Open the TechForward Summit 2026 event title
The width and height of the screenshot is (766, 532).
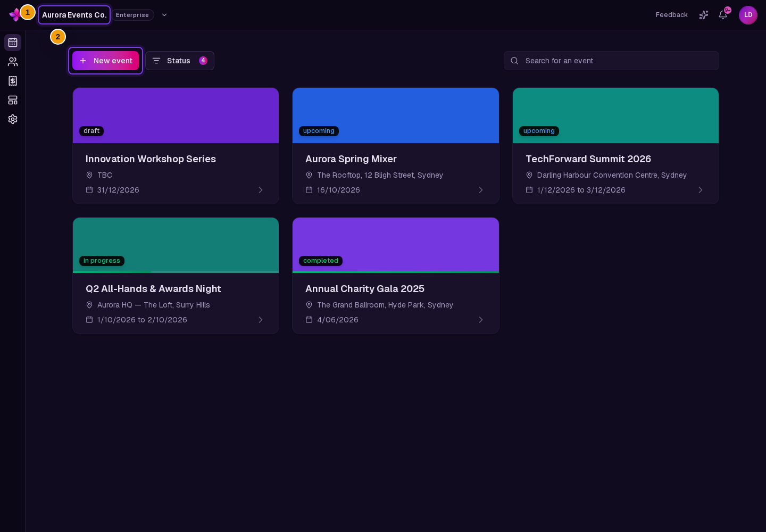588,159
